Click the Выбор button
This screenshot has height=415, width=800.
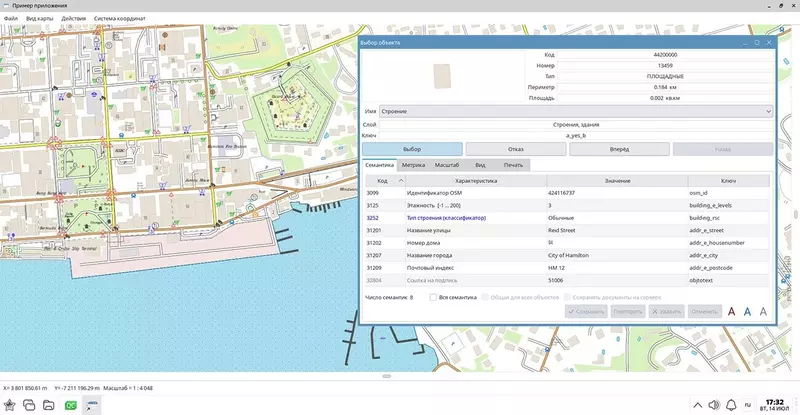pyautogui.click(x=412, y=149)
